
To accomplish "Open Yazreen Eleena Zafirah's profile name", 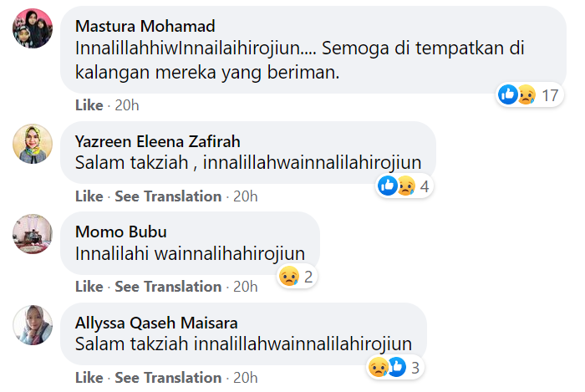I will pos(157,140).
